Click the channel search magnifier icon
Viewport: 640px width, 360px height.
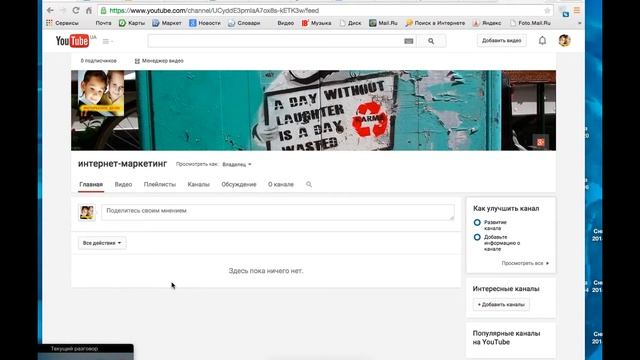pos(309,184)
